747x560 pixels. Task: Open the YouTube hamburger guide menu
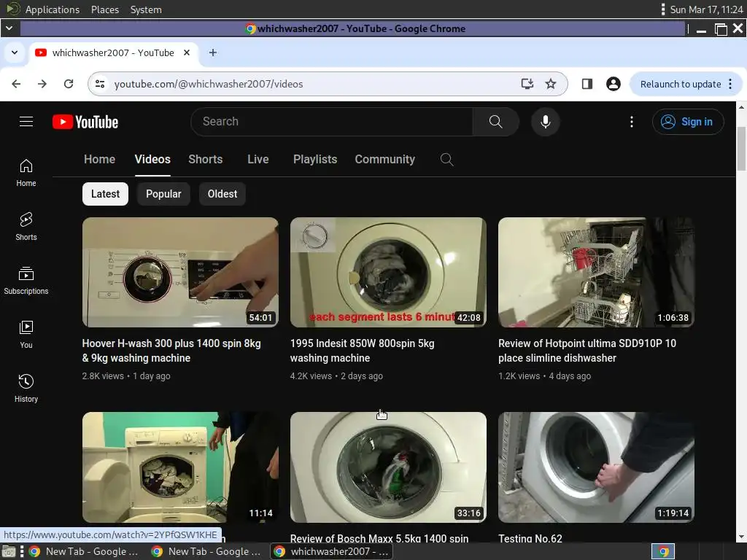(26, 122)
